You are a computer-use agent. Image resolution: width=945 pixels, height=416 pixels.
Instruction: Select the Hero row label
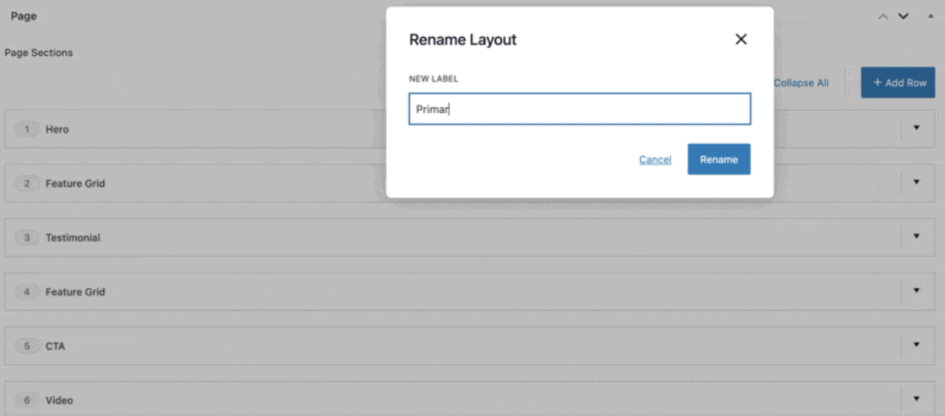[57, 129]
